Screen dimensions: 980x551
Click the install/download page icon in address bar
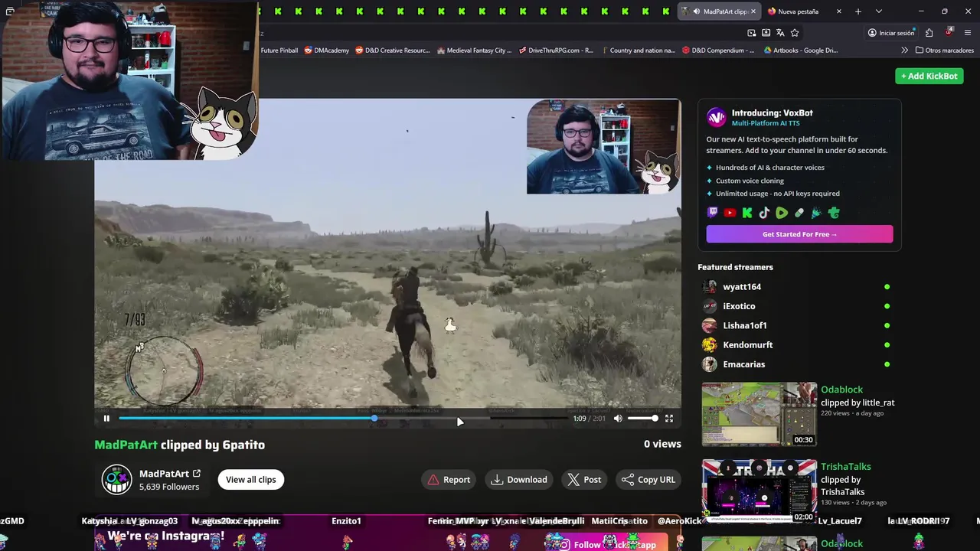click(x=766, y=33)
